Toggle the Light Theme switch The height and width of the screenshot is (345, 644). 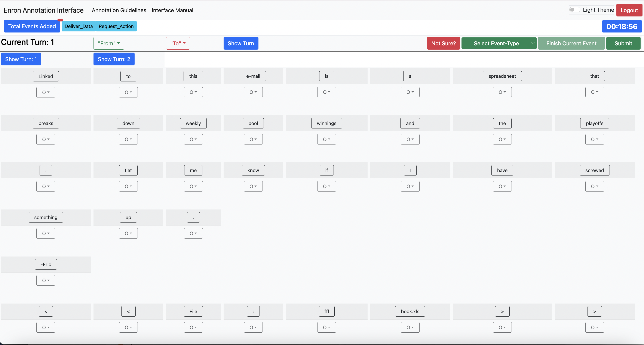574,10
